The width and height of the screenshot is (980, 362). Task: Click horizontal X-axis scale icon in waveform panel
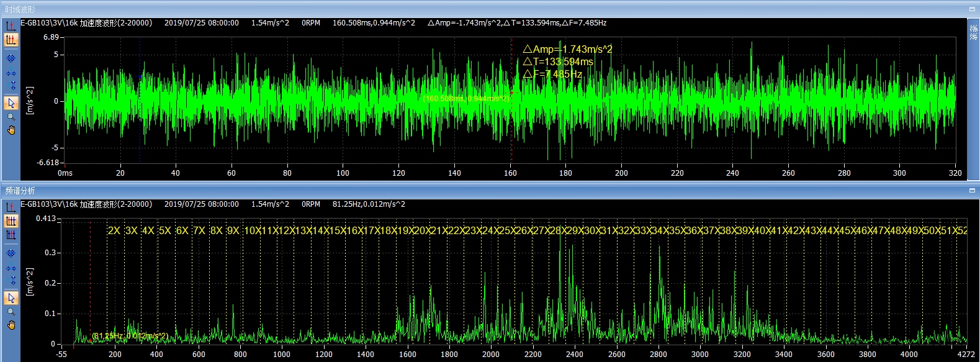click(x=11, y=73)
